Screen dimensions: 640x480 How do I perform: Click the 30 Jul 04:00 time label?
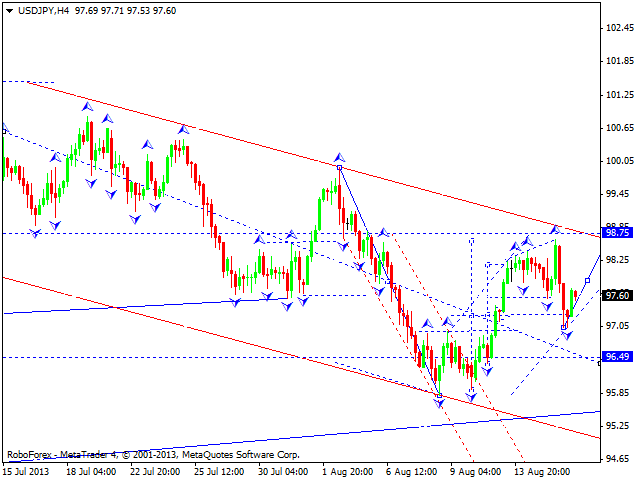pos(283,472)
